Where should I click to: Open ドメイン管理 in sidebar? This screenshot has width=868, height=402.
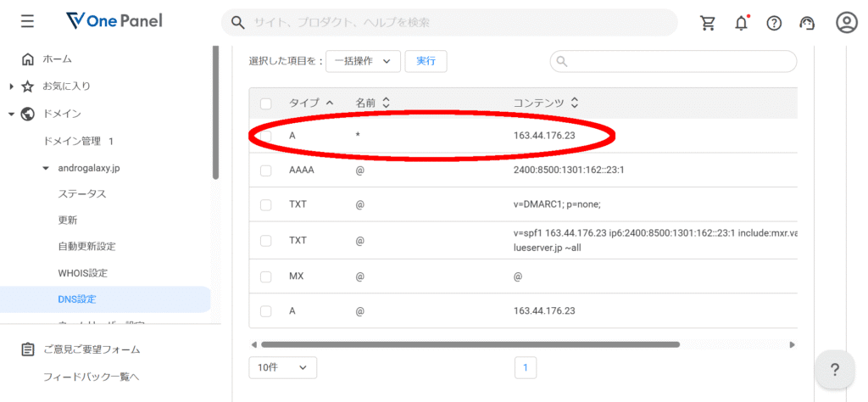click(x=78, y=141)
